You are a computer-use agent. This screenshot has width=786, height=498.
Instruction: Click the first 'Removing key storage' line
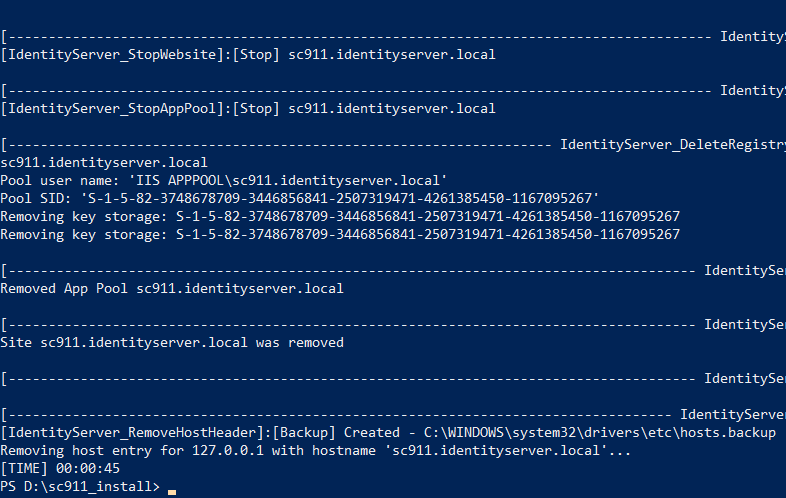coord(340,216)
